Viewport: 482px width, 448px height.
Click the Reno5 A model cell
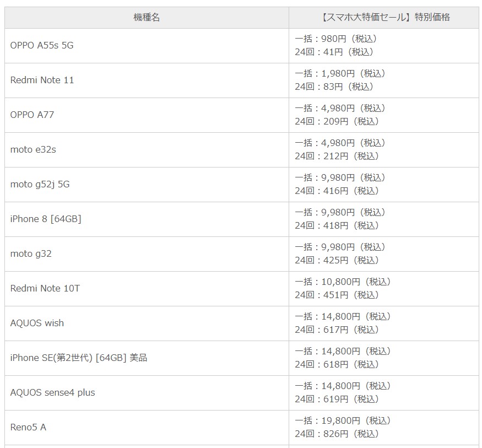[x=28, y=427]
